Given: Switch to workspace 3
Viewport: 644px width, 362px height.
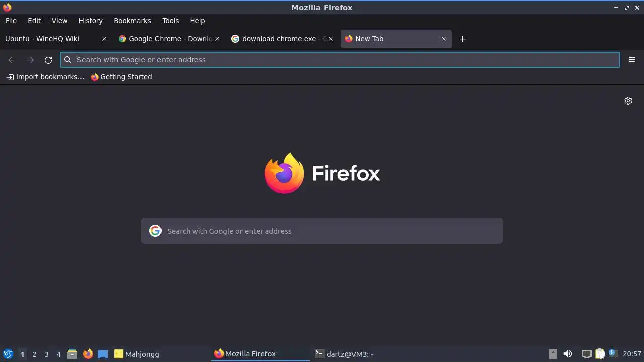Looking at the screenshot, I should coord(46,354).
